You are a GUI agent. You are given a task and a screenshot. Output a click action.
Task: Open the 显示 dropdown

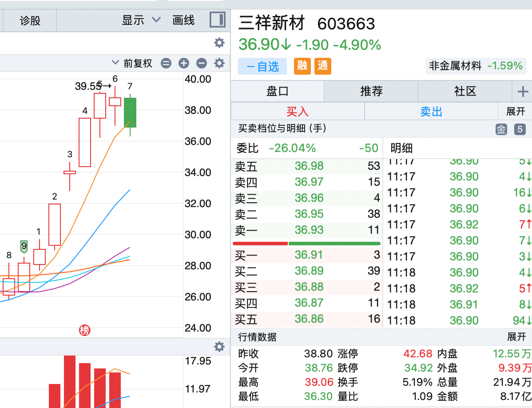click(x=141, y=20)
